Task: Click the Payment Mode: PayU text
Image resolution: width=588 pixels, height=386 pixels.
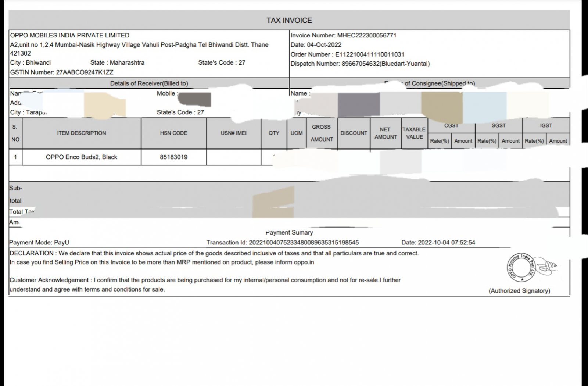Action: coord(39,243)
